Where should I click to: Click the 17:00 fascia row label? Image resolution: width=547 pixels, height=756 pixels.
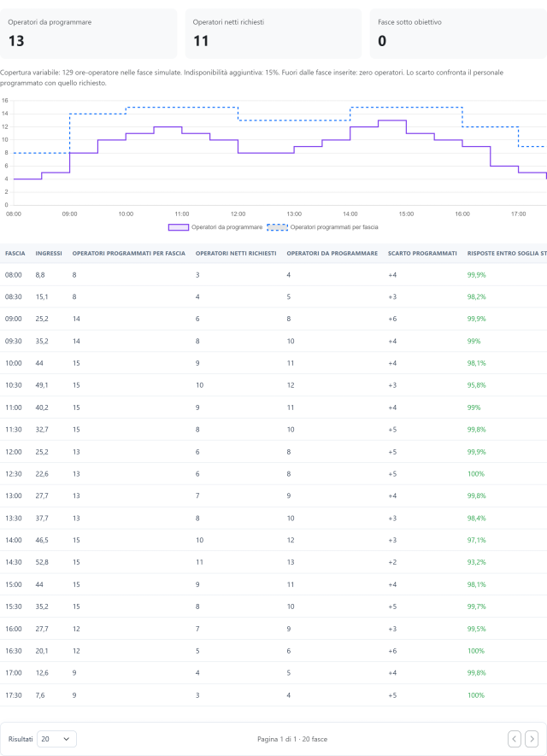pos(14,673)
